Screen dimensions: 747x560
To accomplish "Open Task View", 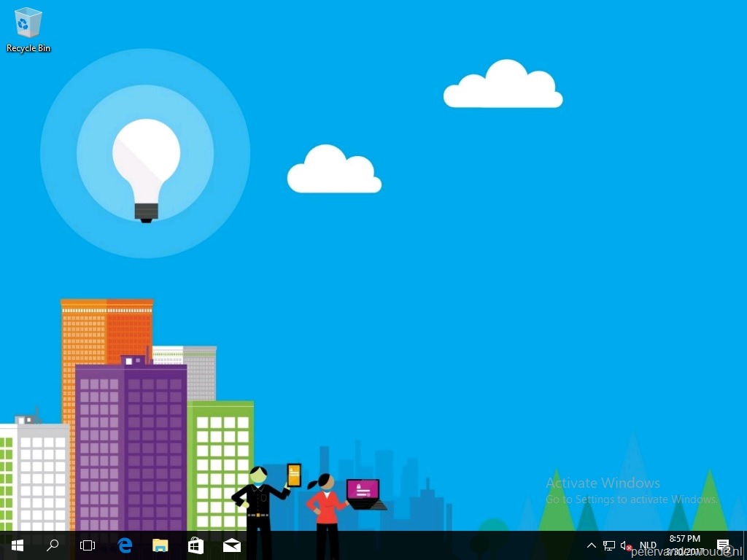I will [x=87, y=545].
